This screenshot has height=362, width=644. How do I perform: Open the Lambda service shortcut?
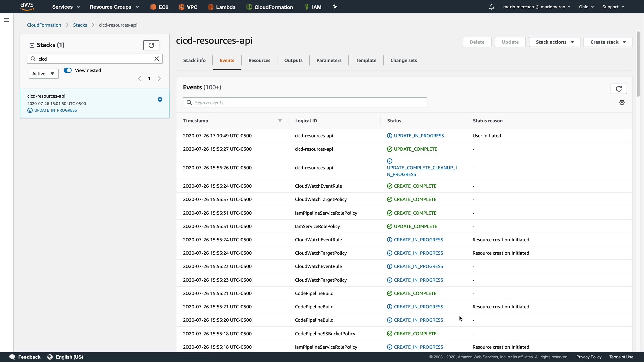pyautogui.click(x=222, y=7)
